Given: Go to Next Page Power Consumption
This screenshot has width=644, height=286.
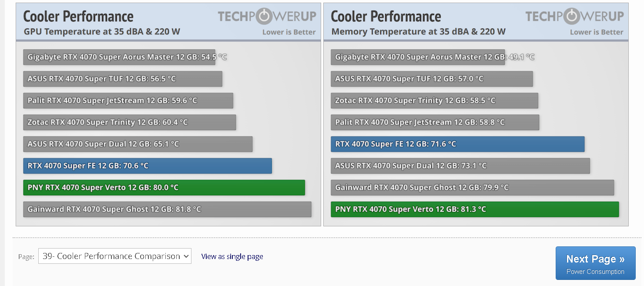Looking at the screenshot, I should pyautogui.click(x=595, y=263).
